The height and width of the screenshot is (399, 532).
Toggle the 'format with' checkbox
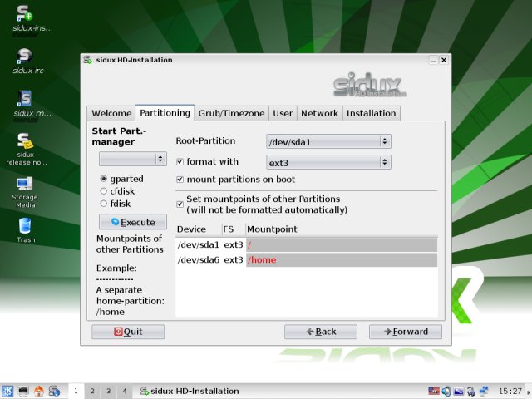(180, 162)
